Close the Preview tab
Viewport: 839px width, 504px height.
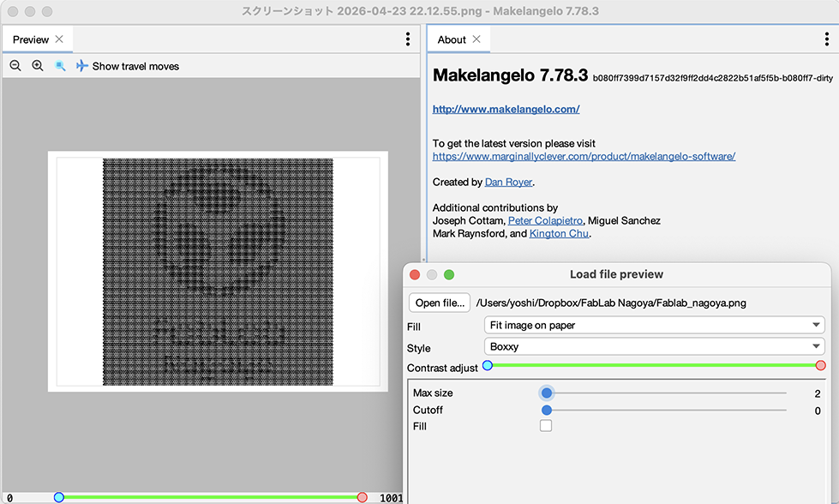[59, 39]
